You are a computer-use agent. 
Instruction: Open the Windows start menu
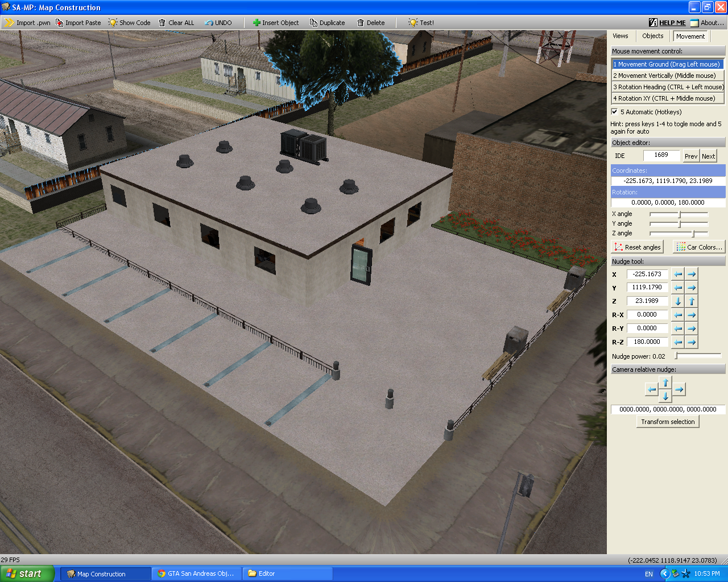click(x=27, y=573)
